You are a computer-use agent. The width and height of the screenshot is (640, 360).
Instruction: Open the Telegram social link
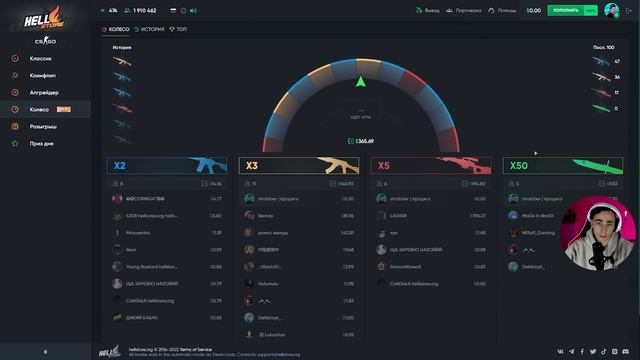571,351
